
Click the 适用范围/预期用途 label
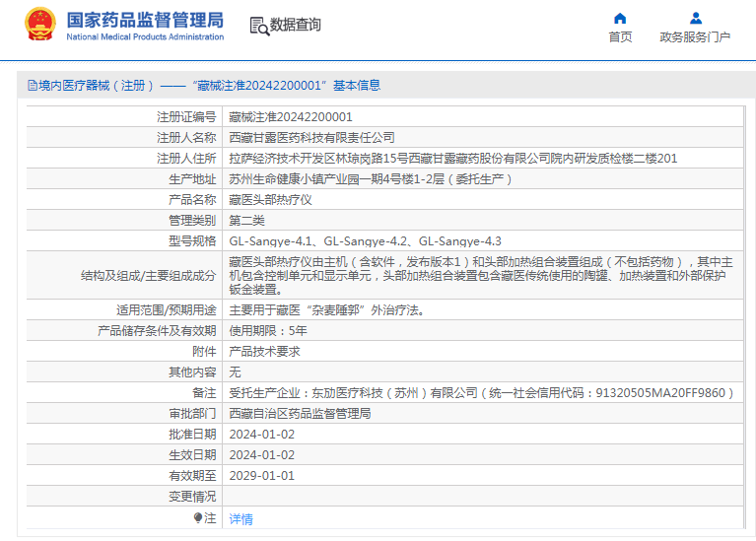[167, 310]
